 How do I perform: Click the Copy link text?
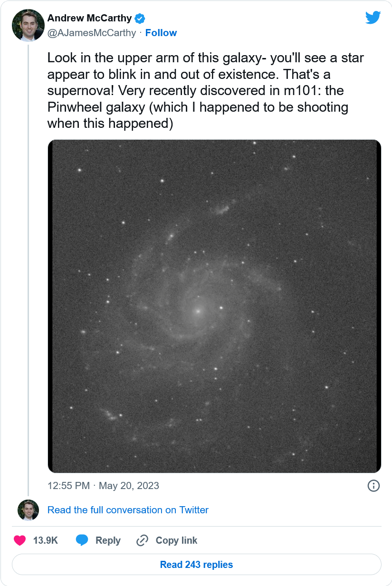[x=176, y=540]
